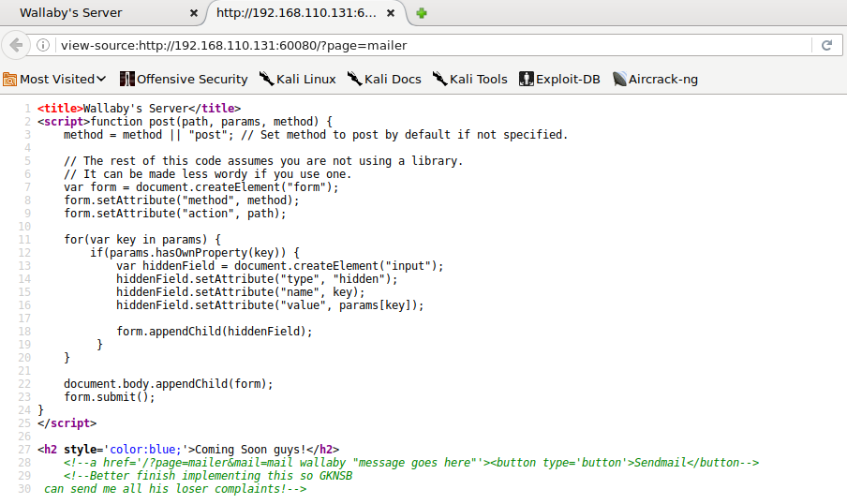Click 'Coming Soon guys!' heading text

click(250, 450)
